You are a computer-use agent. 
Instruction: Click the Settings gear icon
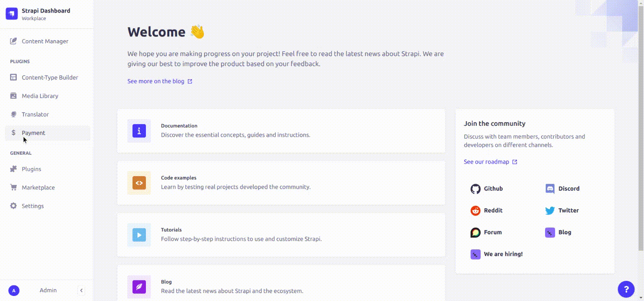13,206
